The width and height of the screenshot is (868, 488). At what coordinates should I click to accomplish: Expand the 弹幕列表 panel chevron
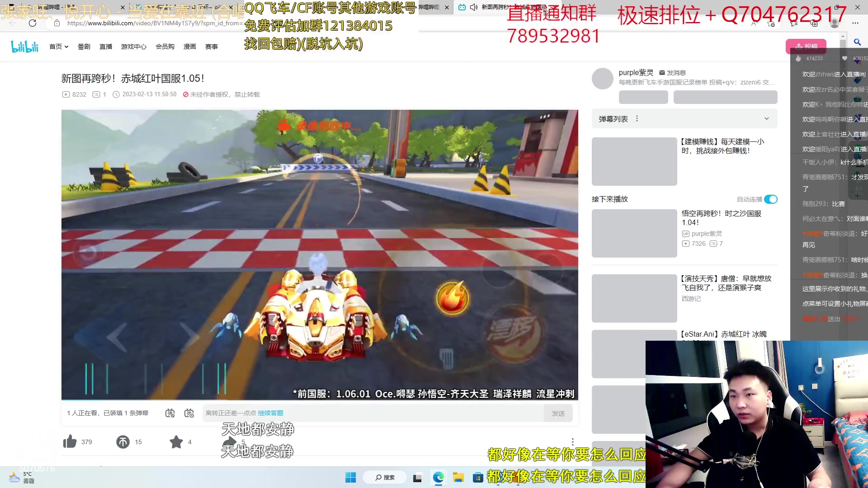pos(767,119)
